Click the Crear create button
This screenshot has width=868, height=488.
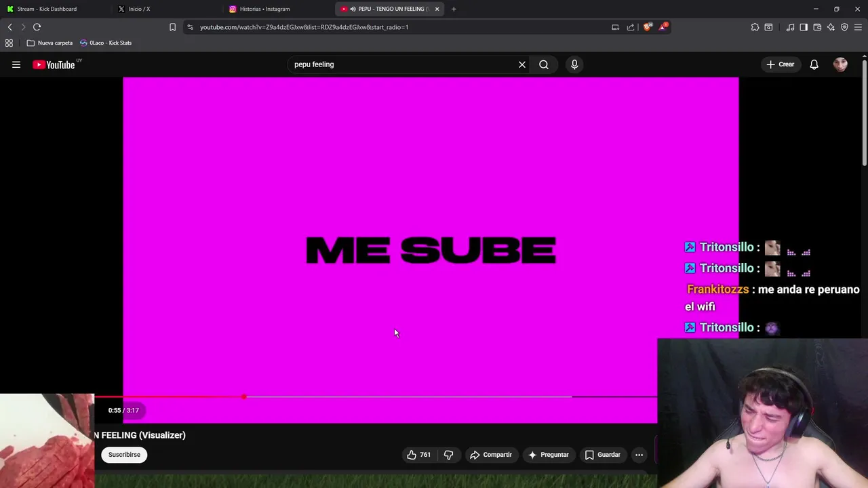coord(780,64)
